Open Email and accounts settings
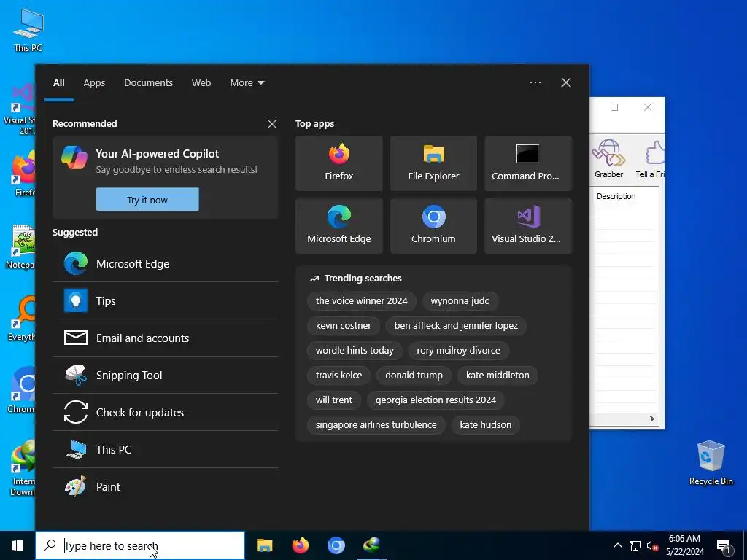The height and width of the screenshot is (560, 747). [166, 338]
